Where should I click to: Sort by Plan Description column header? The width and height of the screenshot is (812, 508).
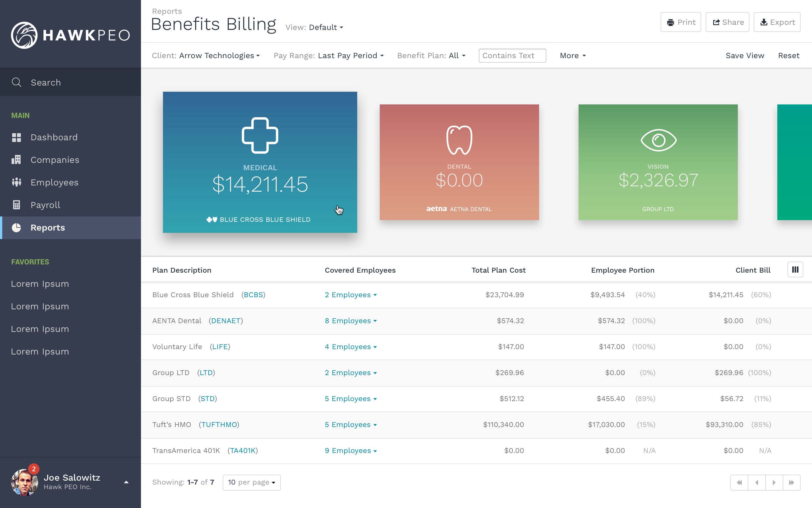(182, 270)
